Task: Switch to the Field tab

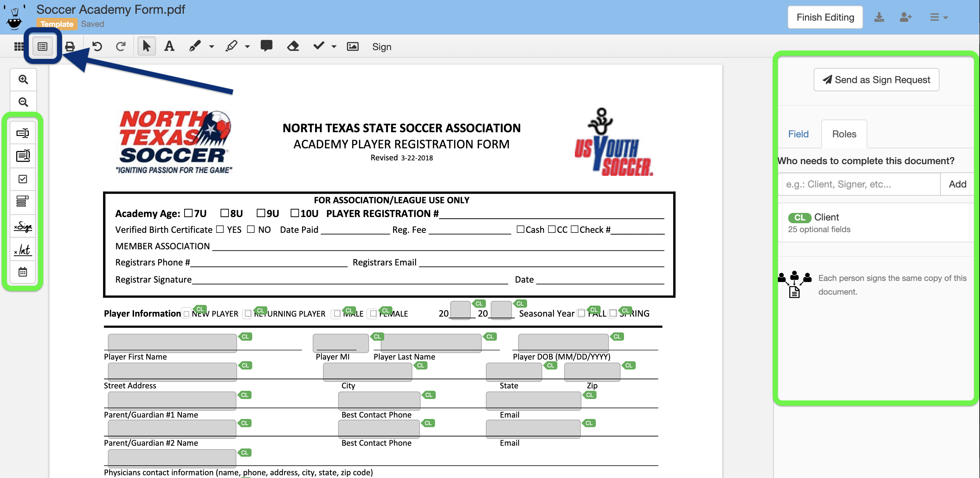Action: (x=799, y=133)
